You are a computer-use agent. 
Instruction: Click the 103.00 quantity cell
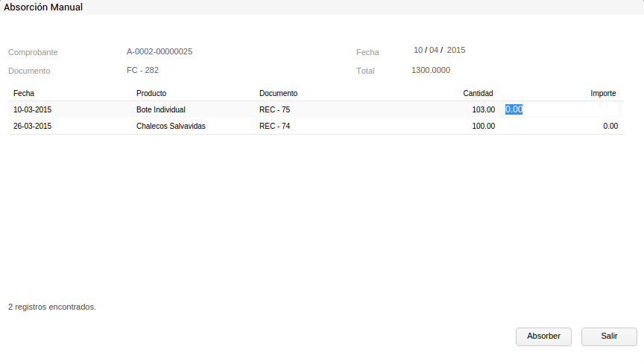484,109
